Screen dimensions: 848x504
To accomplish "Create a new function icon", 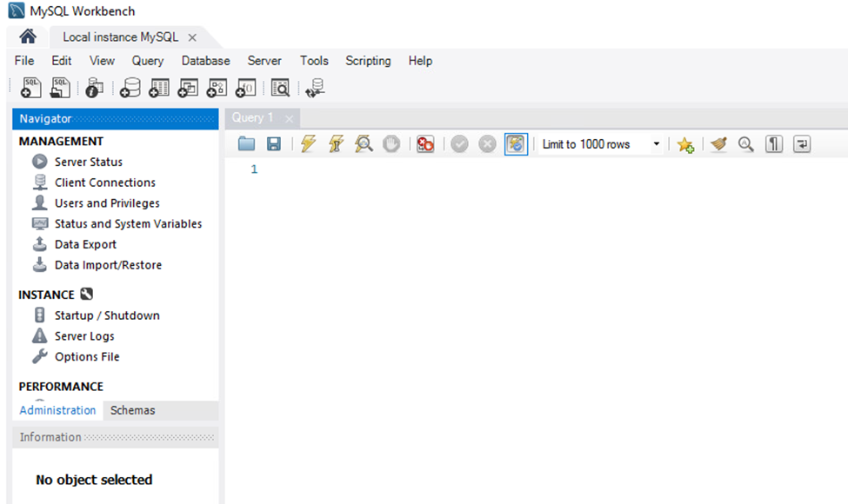I will 245,88.
